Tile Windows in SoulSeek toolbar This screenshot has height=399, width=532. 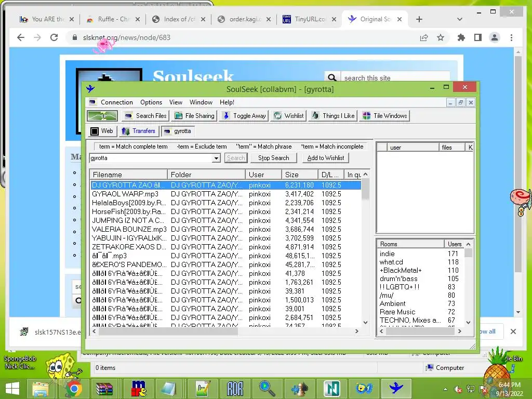pos(385,116)
